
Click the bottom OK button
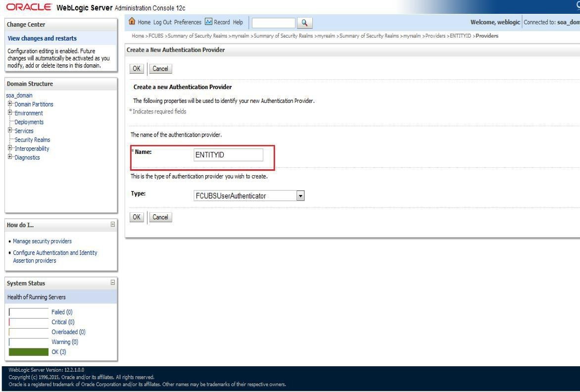click(137, 217)
